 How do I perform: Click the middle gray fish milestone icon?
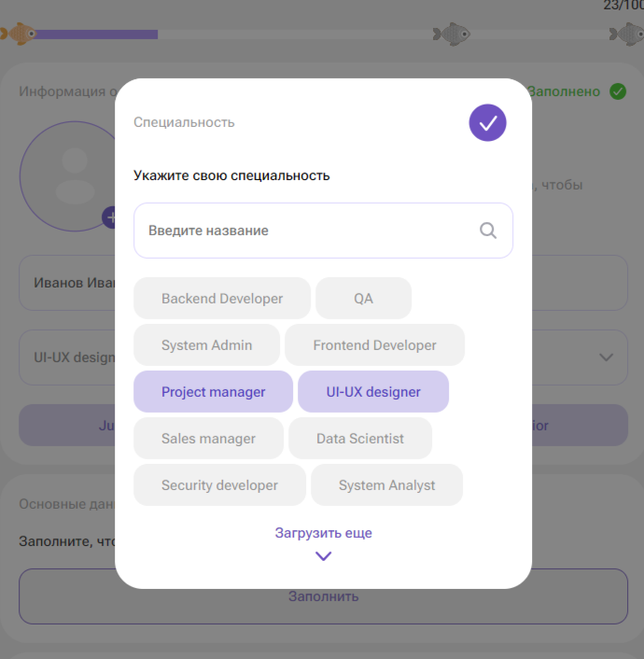[x=452, y=34]
